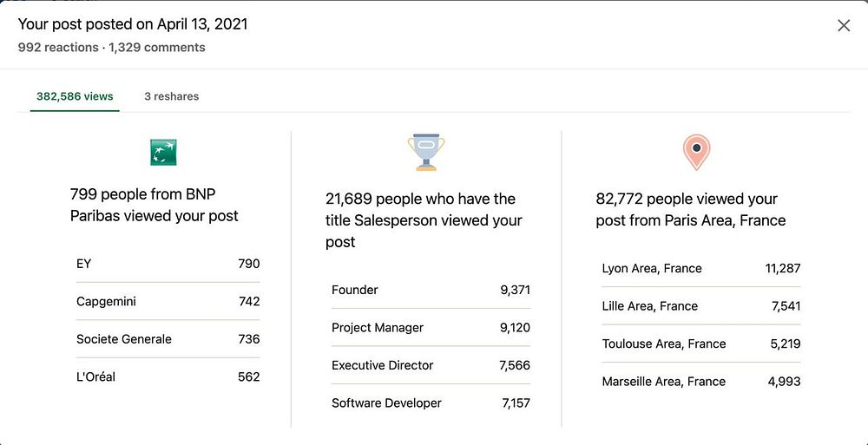Click the 992 reactions count
The height and width of the screenshot is (445, 868).
click(x=58, y=48)
